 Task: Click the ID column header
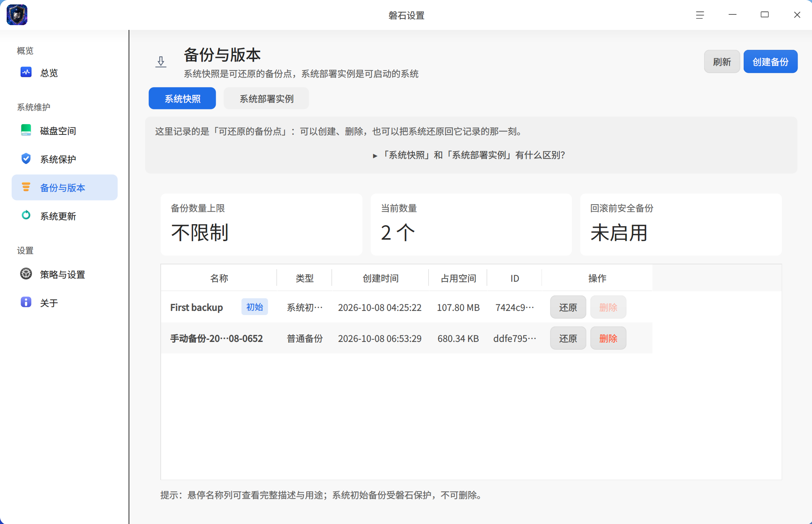coord(515,278)
